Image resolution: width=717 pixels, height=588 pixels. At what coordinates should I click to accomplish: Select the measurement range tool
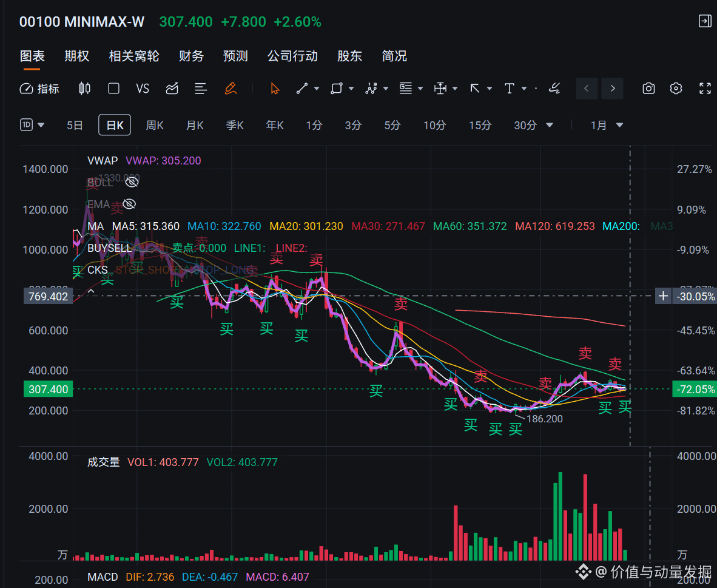(440, 89)
